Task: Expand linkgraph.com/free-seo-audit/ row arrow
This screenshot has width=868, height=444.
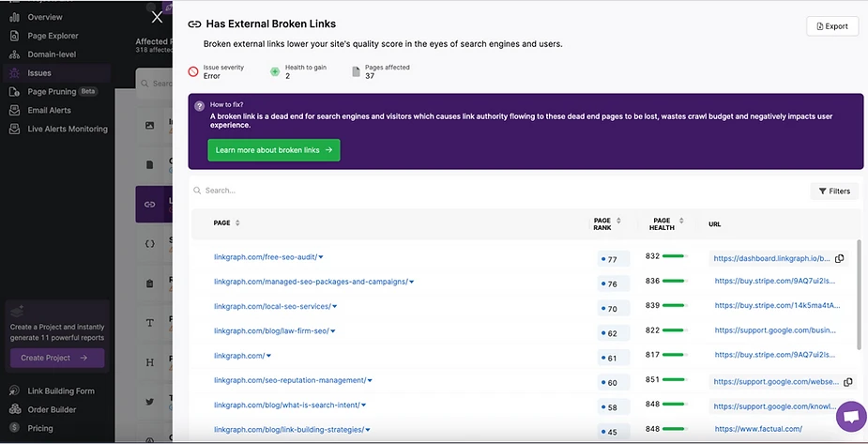Action: pyautogui.click(x=321, y=257)
